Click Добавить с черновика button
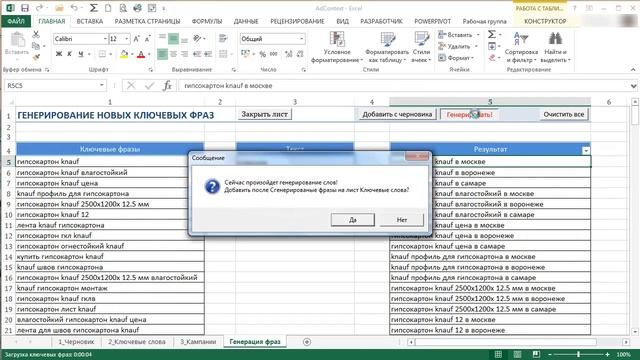 tap(397, 115)
